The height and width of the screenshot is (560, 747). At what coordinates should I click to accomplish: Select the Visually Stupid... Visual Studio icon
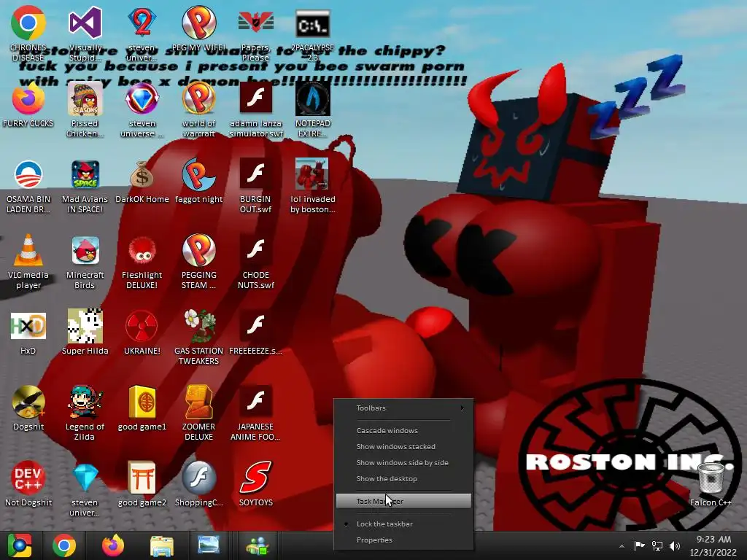[x=85, y=34]
